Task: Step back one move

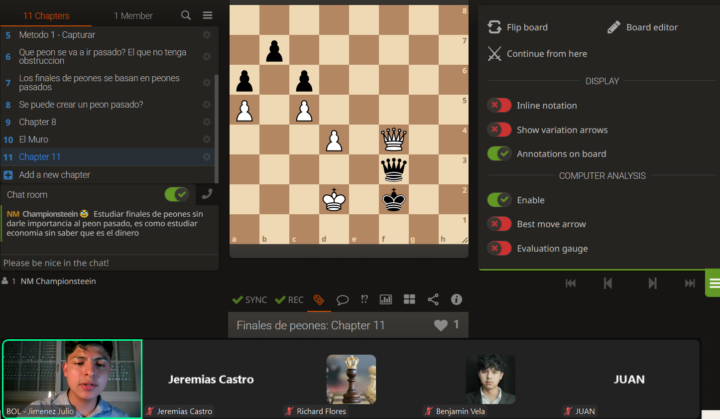Action: click(608, 283)
